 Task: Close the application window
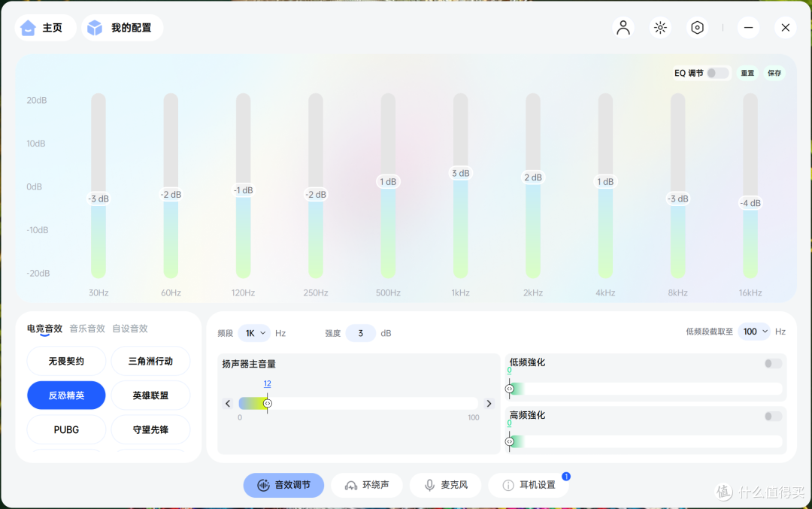[x=786, y=28]
